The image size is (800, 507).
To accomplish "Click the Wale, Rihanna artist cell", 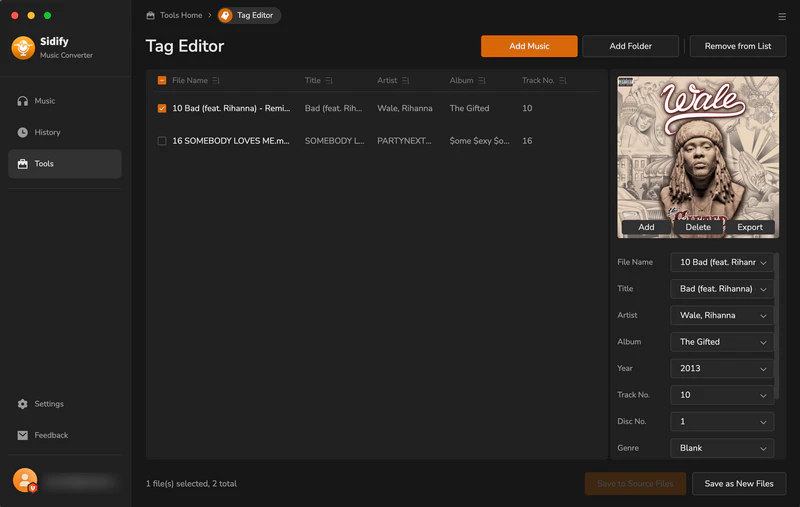I will tap(405, 108).
